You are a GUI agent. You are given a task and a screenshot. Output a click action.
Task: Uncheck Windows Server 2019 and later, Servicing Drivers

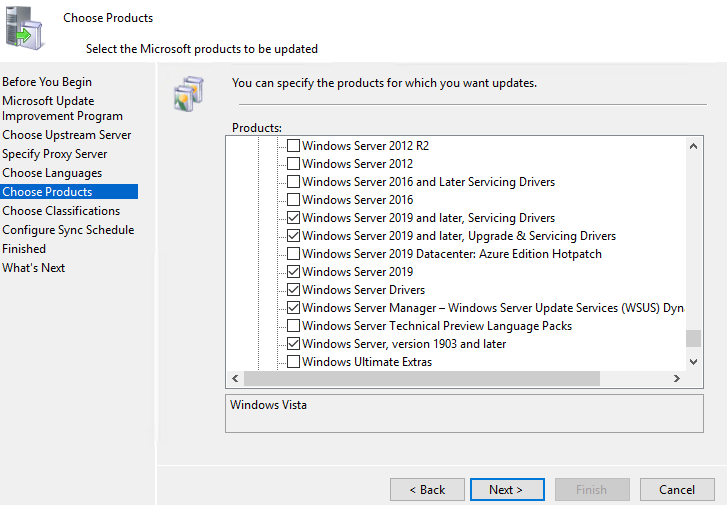pyautogui.click(x=293, y=218)
